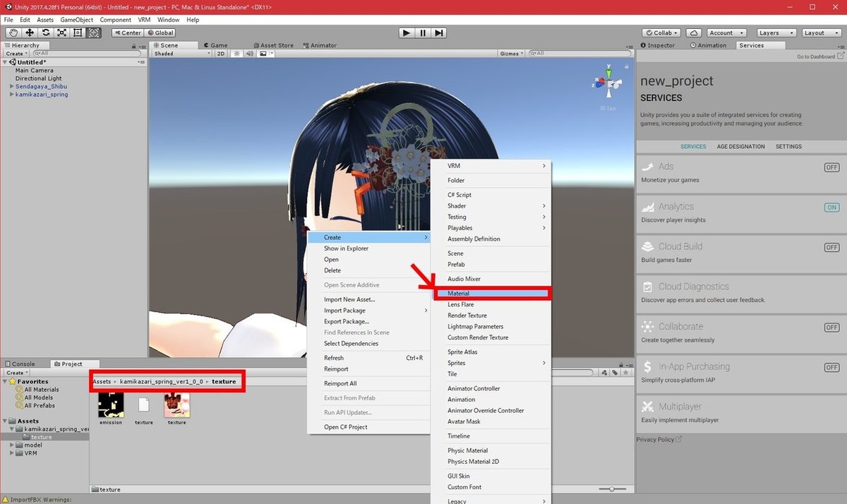Toggle the Ads OFF switch
Screen dimensions: 847x504
[831, 167]
